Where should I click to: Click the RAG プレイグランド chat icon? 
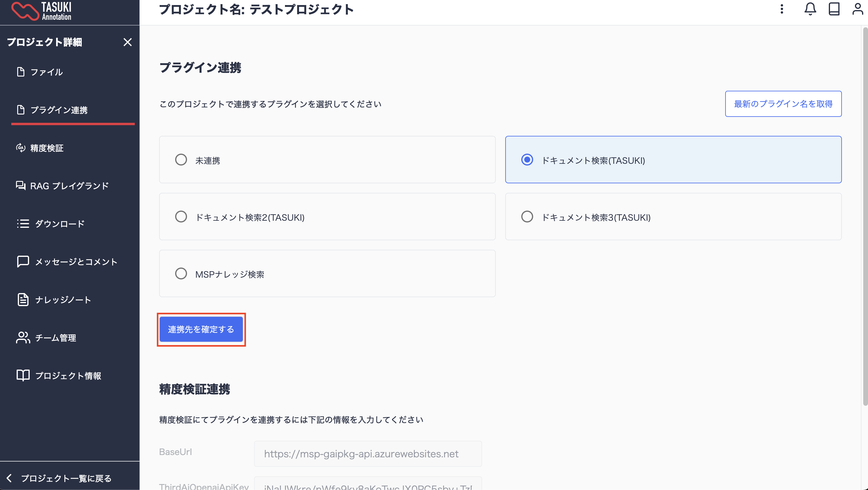click(20, 186)
